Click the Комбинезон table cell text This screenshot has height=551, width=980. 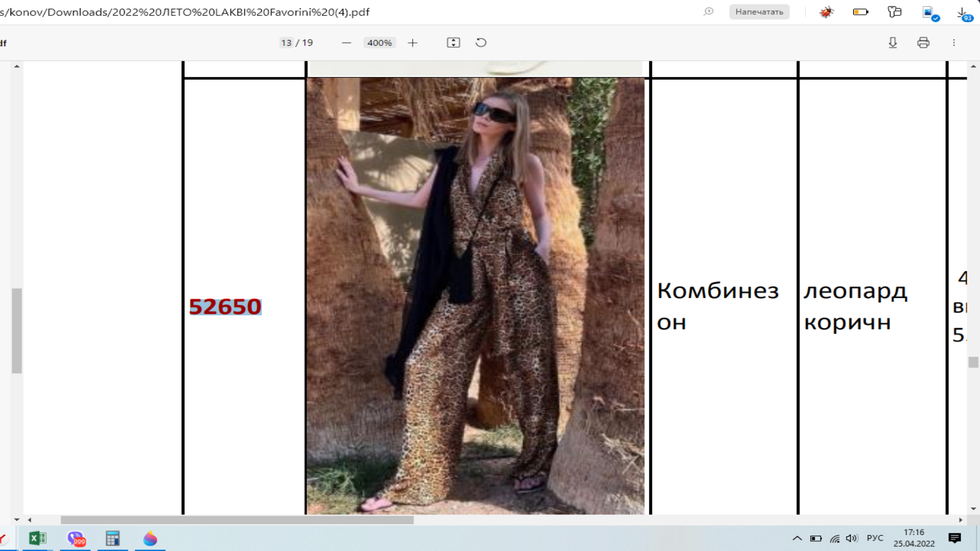[718, 306]
